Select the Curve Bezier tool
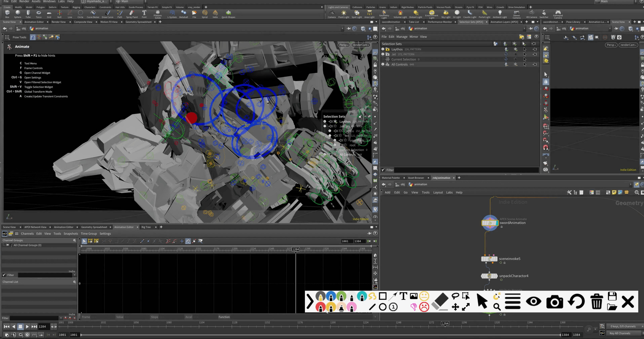The height and width of the screenshot is (339, 644). (x=93, y=14)
